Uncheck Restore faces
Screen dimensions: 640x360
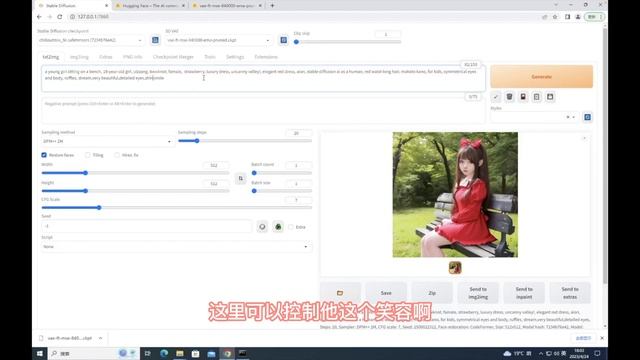(x=44, y=155)
